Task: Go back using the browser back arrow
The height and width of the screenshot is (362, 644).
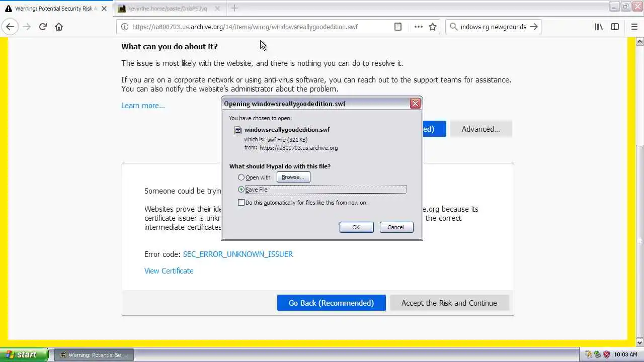Action: coord(10,27)
